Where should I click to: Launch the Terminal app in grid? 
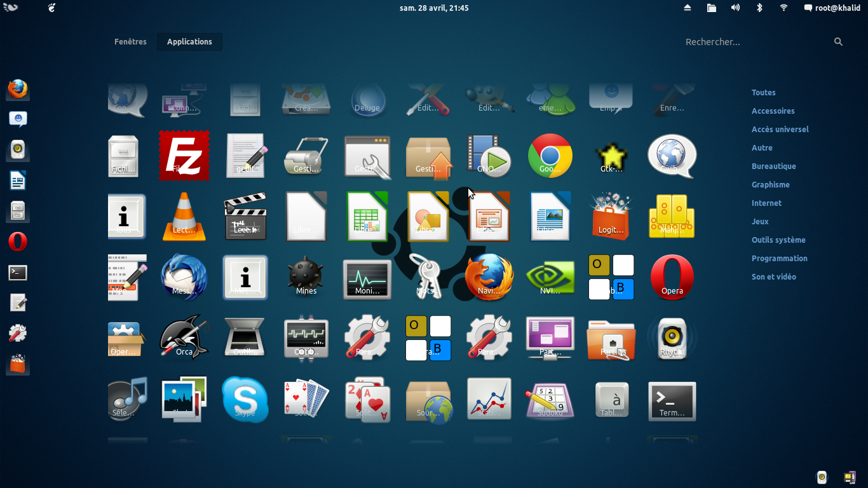(672, 401)
